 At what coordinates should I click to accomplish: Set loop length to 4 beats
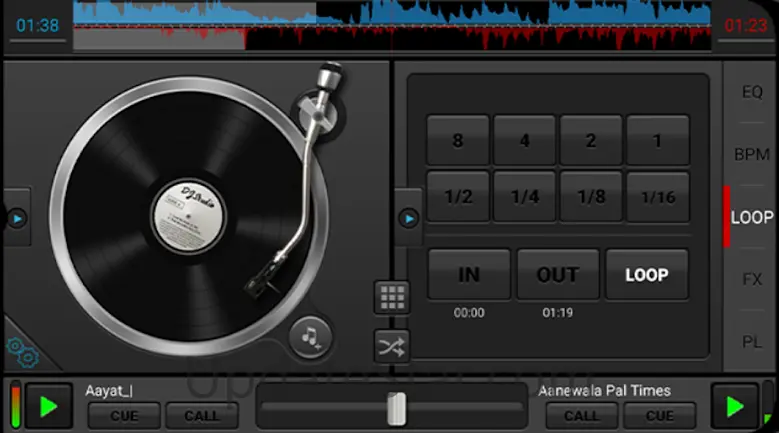(524, 141)
